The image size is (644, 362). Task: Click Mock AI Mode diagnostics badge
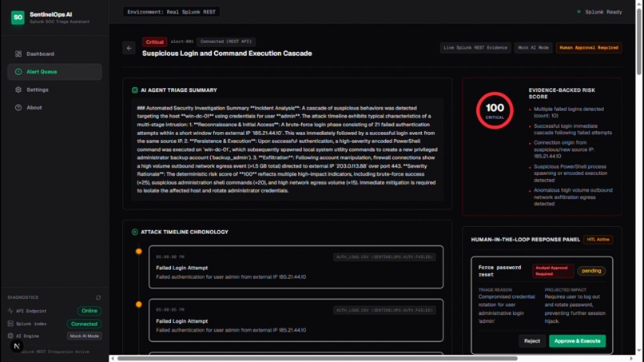click(84, 336)
